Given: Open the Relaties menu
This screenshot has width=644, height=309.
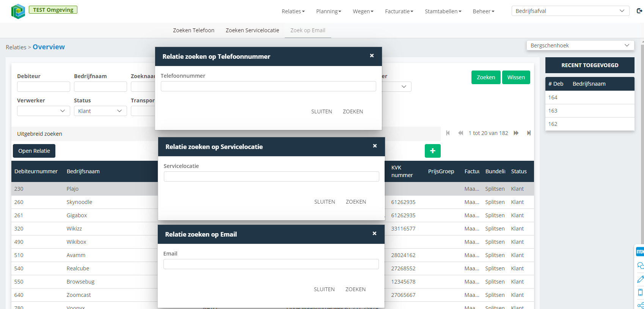Looking at the screenshot, I should tap(293, 11).
